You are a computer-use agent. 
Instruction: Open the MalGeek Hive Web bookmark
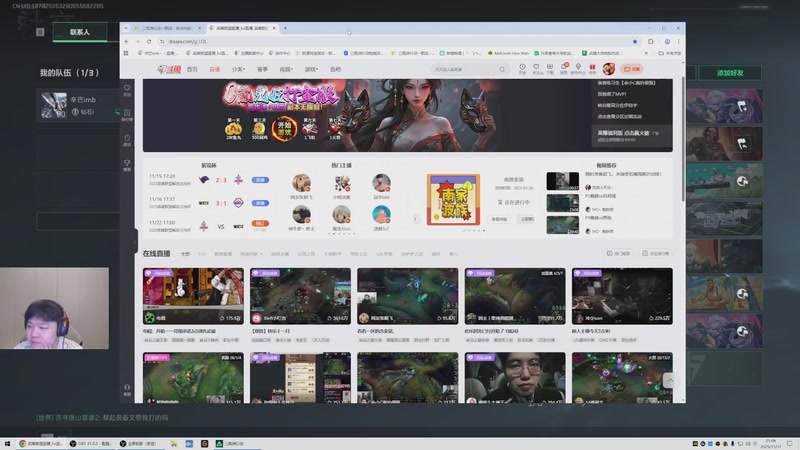[x=508, y=53]
